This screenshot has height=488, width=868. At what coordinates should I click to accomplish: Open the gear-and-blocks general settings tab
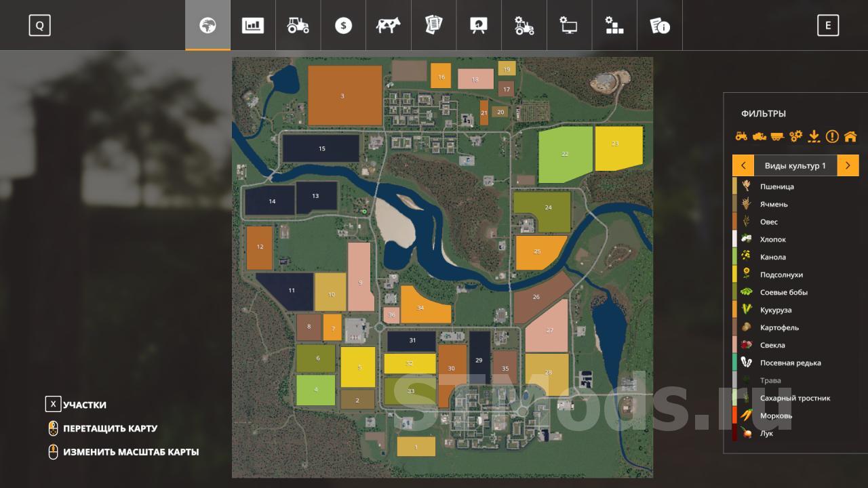(x=614, y=26)
